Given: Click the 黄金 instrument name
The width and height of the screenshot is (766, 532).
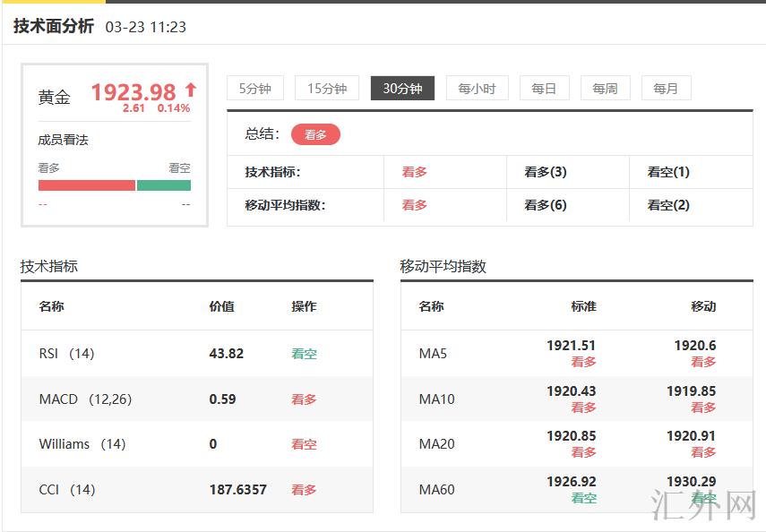Looking at the screenshot, I should click(54, 98).
